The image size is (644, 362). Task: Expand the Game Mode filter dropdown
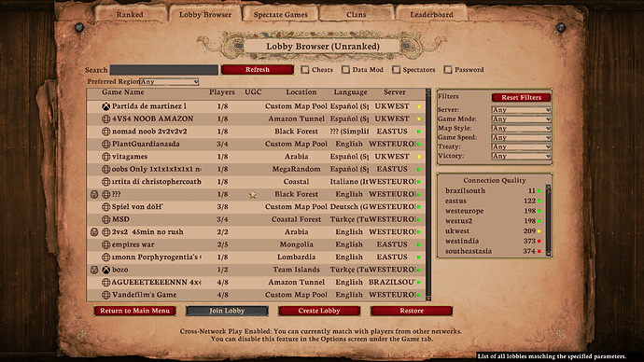[x=521, y=119]
